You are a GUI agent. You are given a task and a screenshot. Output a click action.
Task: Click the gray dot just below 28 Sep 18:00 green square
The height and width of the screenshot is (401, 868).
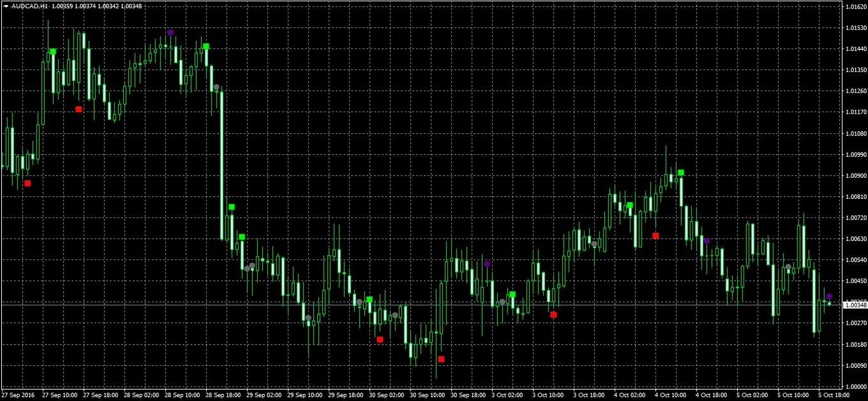click(216, 87)
